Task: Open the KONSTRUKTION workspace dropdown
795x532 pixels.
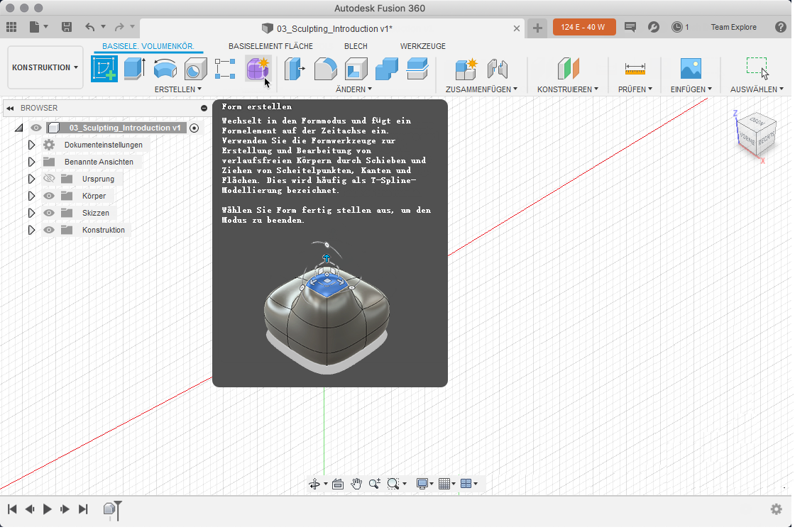Action: click(45, 67)
